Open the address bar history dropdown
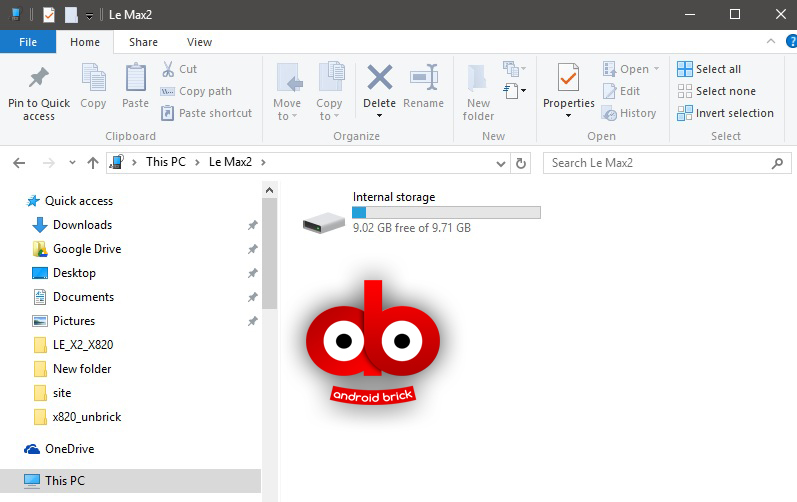 pyautogui.click(x=500, y=163)
